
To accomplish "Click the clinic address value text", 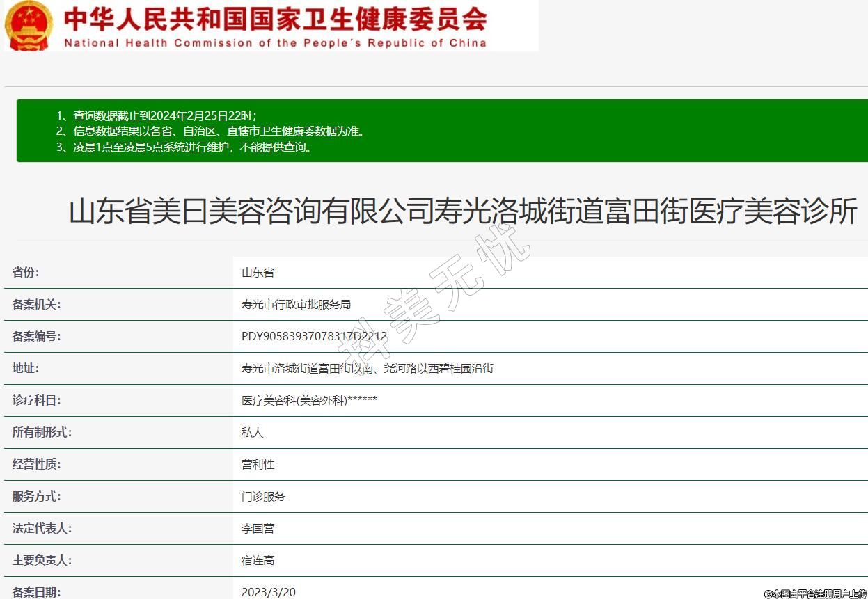I will tap(367, 369).
